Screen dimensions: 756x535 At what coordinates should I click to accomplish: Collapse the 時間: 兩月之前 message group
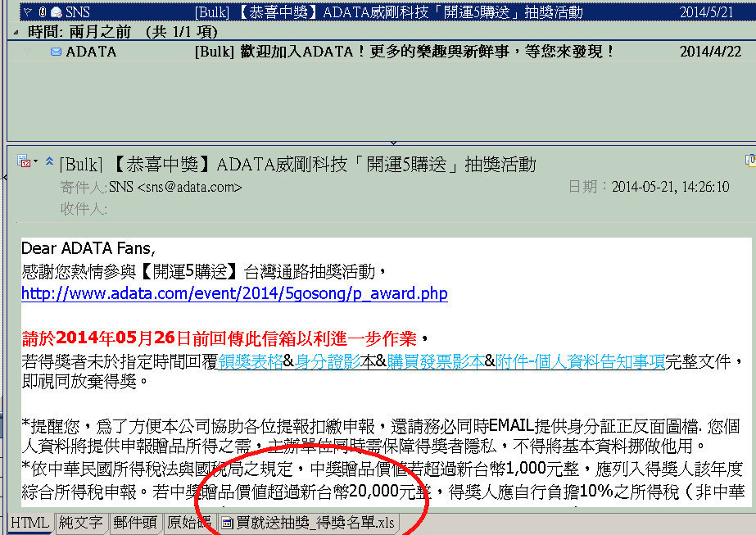pos(16,33)
